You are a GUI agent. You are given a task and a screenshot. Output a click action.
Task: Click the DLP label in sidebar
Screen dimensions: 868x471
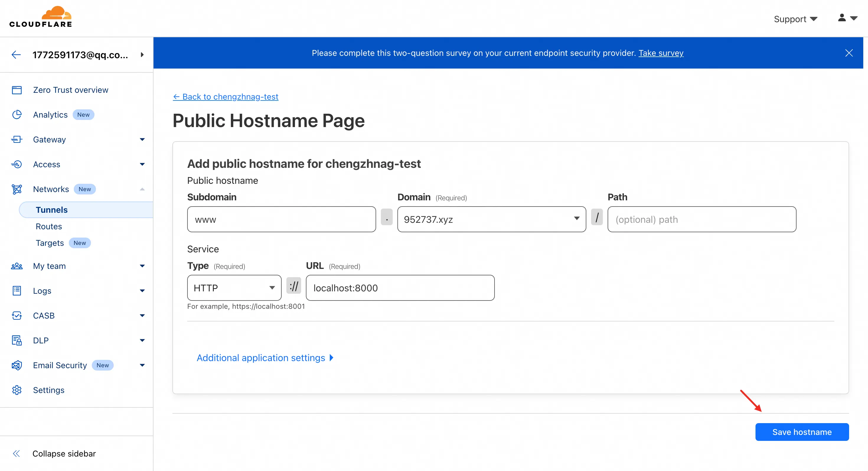point(41,340)
